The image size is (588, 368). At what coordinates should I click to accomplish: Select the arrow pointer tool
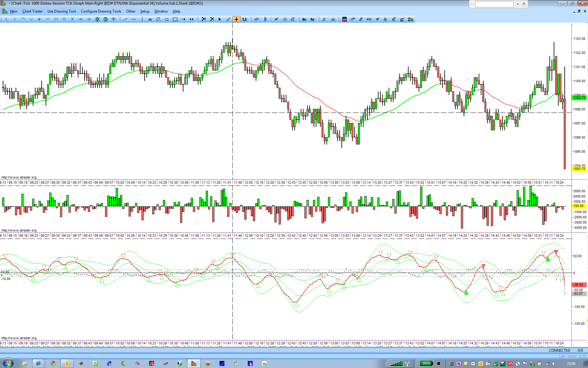tap(220, 19)
